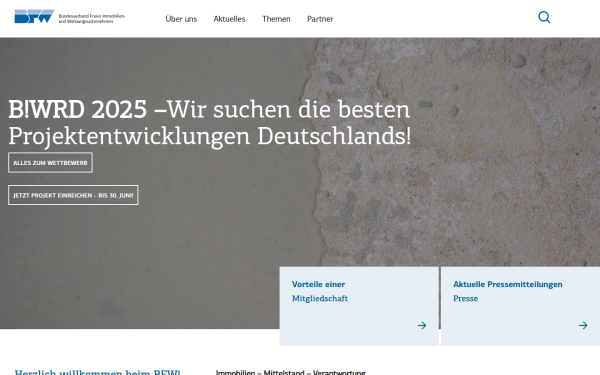Open the Themen menu
The width and height of the screenshot is (600, 375).
[x=276, y=19]
